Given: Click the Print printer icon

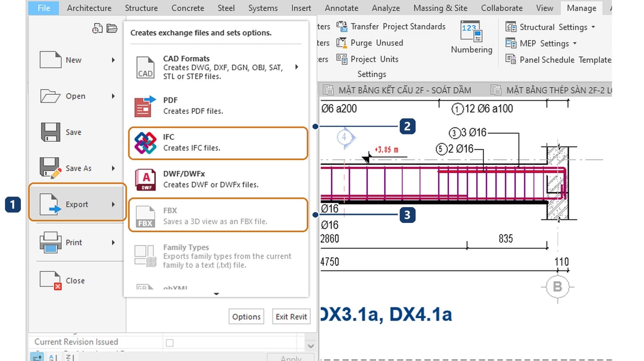Looking at the screenshot, I should click(x=50, y=242).
